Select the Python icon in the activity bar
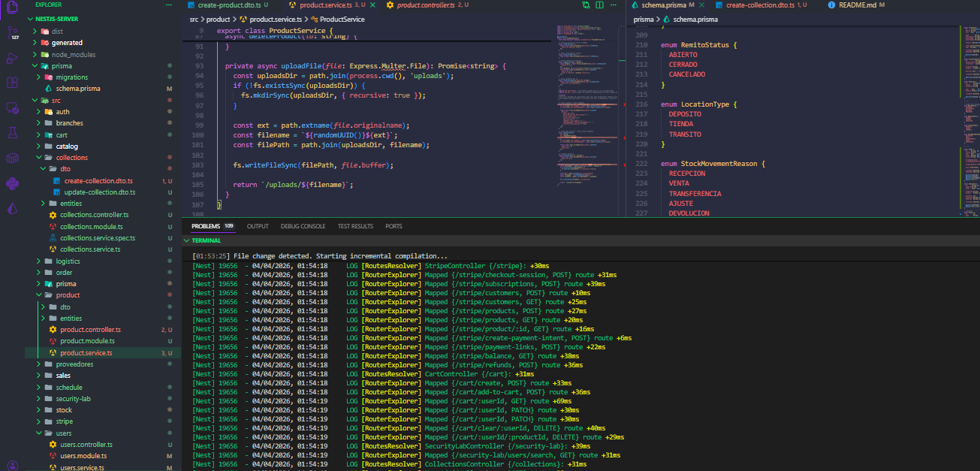This screenshot has width=980, height=471. 11,183
